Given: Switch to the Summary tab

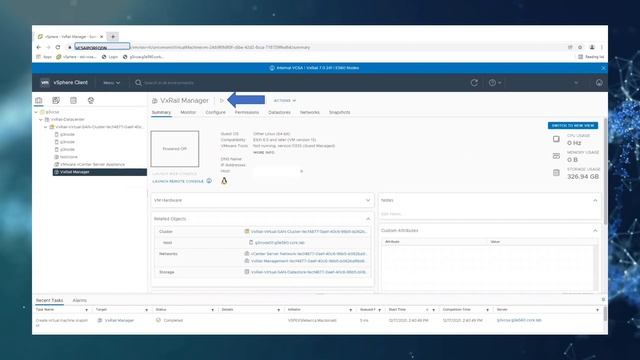Looking at the screenshot, I should pyautogui.click(x=161, y=112).
